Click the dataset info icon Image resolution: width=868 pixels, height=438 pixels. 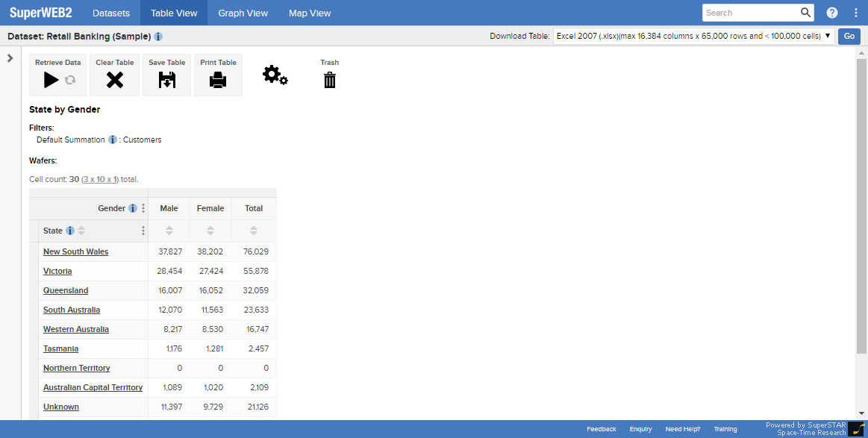[x=158, y=37]
